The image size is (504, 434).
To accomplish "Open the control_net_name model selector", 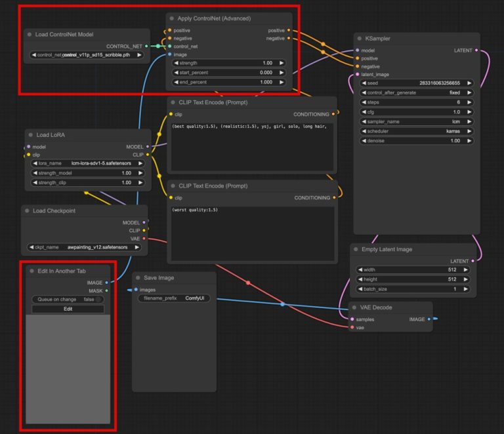I will pos(87,55).
